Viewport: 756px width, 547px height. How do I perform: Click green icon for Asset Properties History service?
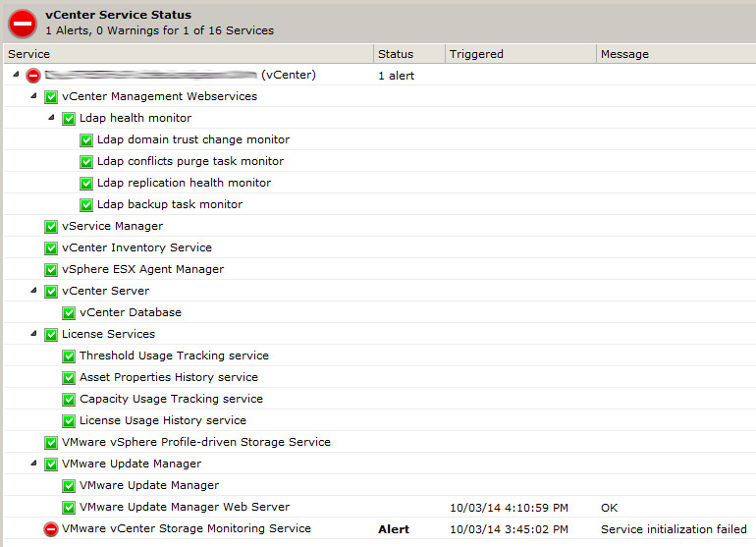click(x=69, y=378)
